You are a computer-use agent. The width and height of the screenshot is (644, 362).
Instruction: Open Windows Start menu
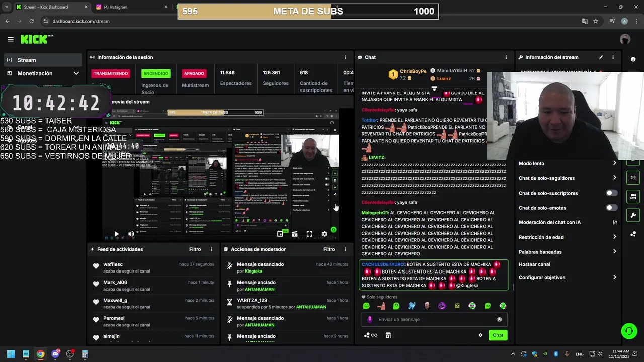pyautogui.click(x=11, y=354)
